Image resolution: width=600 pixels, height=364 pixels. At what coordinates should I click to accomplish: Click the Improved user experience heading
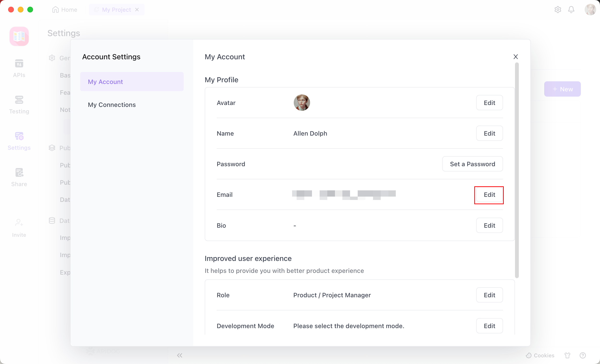248,258
